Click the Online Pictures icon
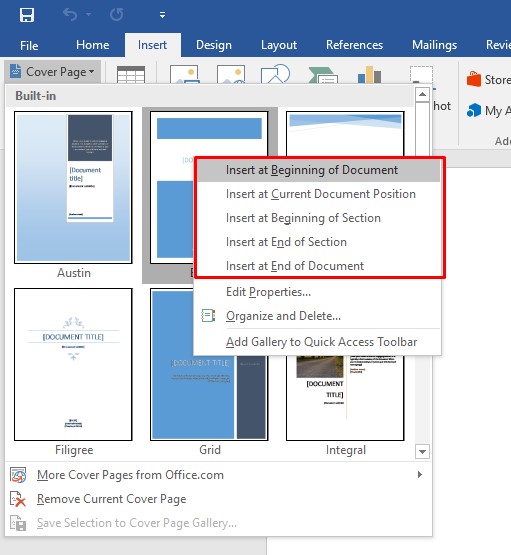Image resolution: width=511 pixels, height=555 pixels. pos(231,74)
